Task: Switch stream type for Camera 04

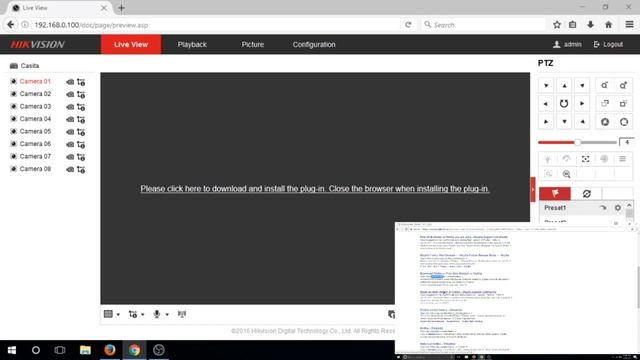Action: (x=81, y=120)
